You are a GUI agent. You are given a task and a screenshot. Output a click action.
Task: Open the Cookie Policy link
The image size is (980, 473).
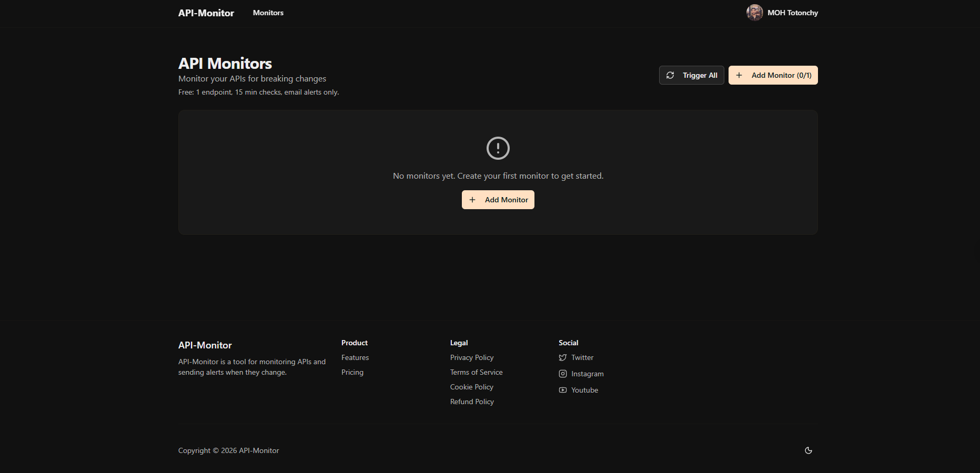pos(471,387)
